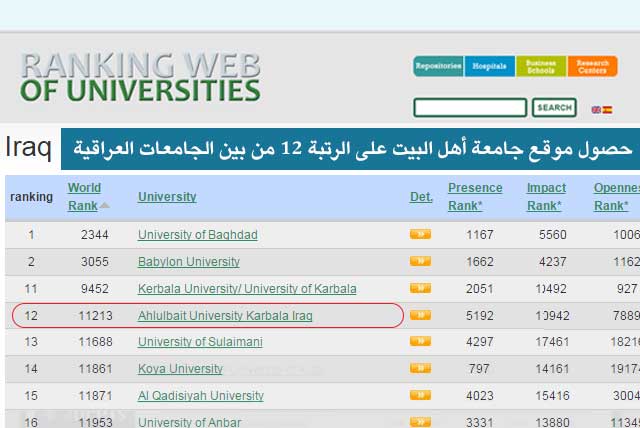640x428 pixels.
Task: Open the Research Centers tab
Action: tap(592, 66)
